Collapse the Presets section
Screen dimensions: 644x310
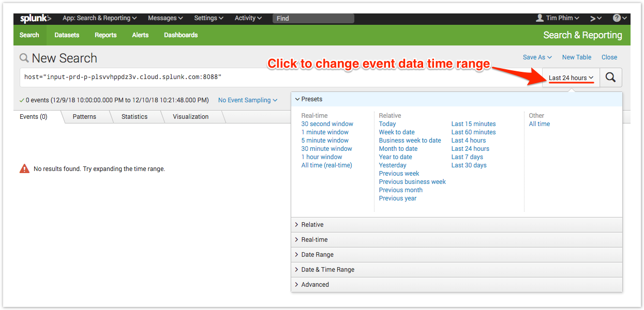(x=457, y=99)
